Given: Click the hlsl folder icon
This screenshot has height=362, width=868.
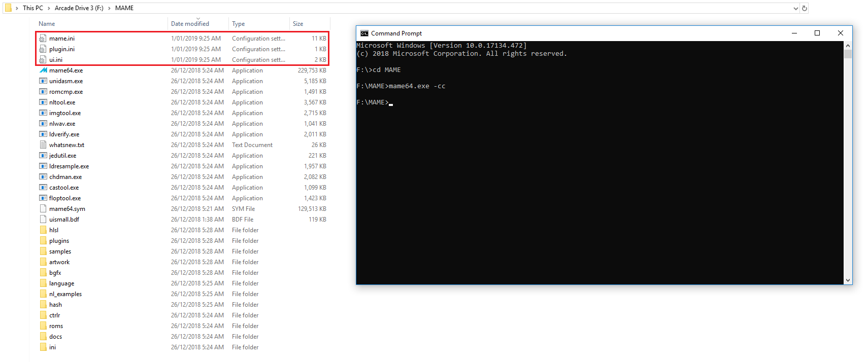Looking at the screenshot, I should (43, 230).
